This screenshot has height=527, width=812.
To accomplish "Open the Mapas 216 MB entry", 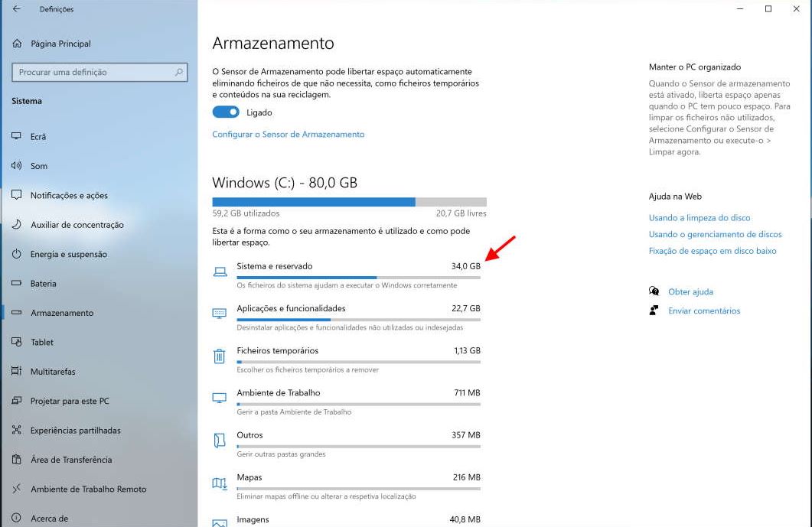I will tap(347, 486).
